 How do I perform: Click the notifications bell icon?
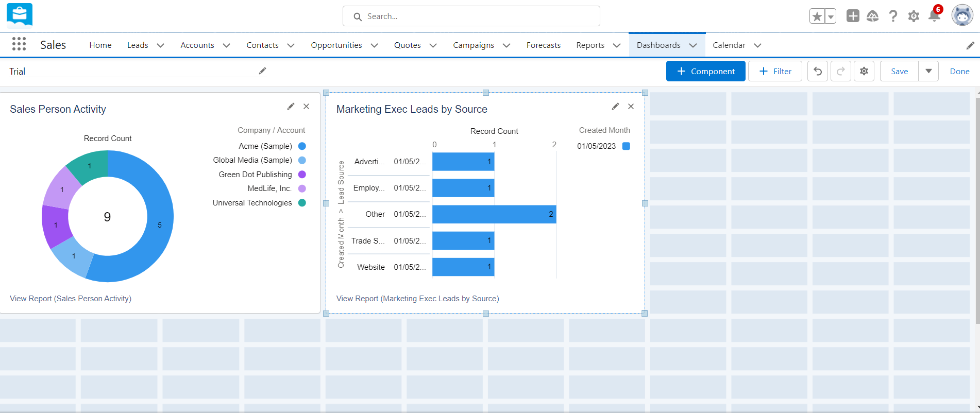pos(934,16)
